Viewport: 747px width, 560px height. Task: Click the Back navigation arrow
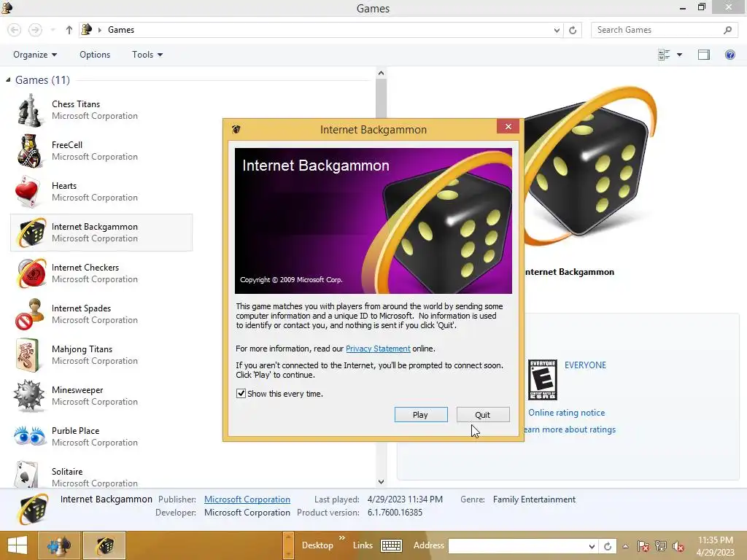click(x=15, y=30)
